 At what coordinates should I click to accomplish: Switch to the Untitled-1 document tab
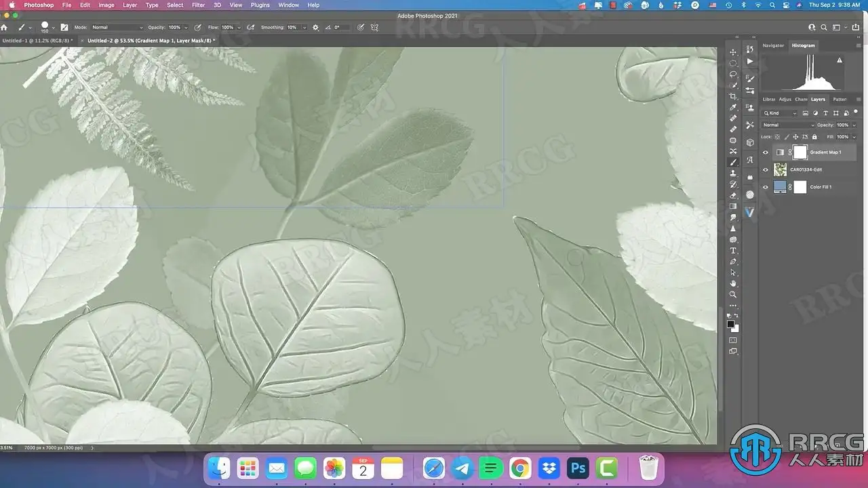pos(37,41)
